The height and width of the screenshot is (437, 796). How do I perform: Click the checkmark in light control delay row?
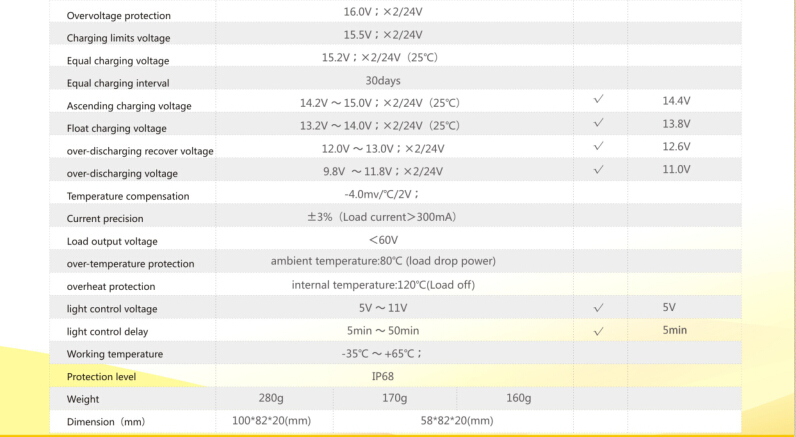[598, 331]
